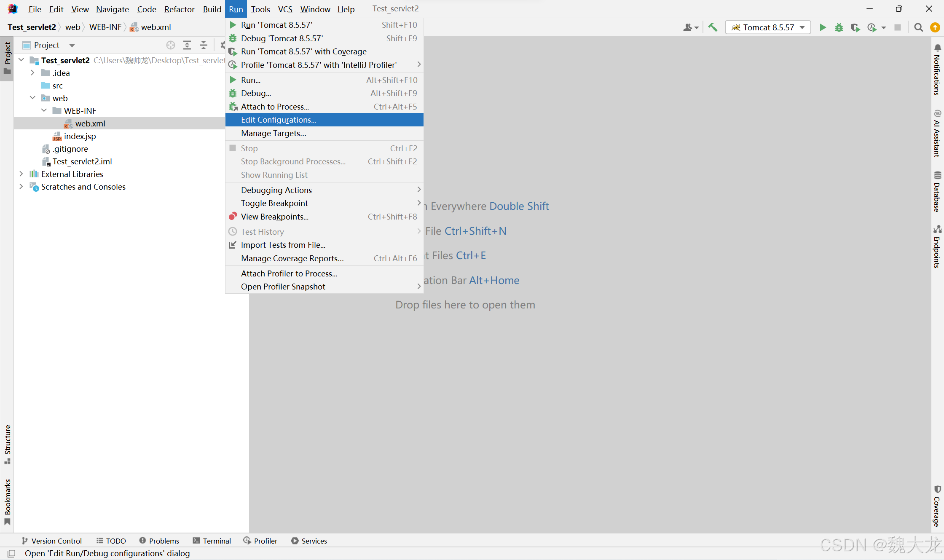Expand the External Libraries tree node
This screenshot has width=944, height=560.
21,174
